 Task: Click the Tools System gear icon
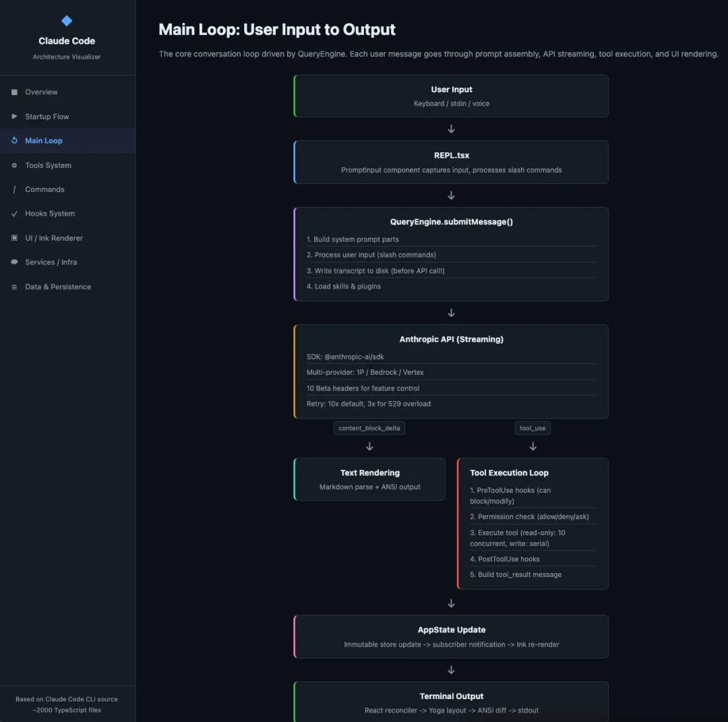14,165
